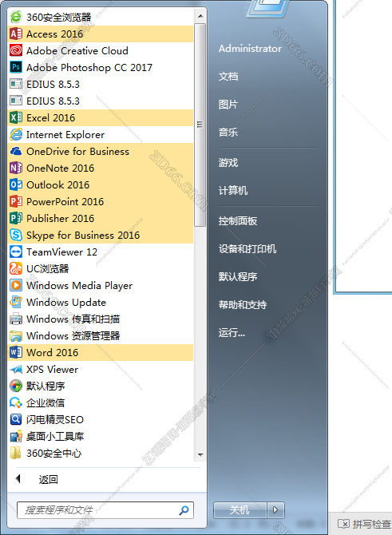Open Adobe Creative Cloud icon

pyautogui.click(x=16, y=50)
